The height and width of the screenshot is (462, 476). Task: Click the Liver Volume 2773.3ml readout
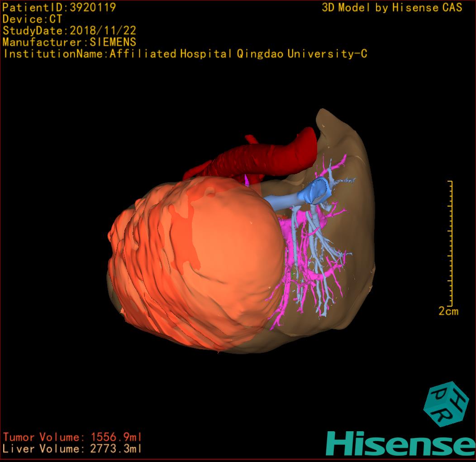pos(72,449)
